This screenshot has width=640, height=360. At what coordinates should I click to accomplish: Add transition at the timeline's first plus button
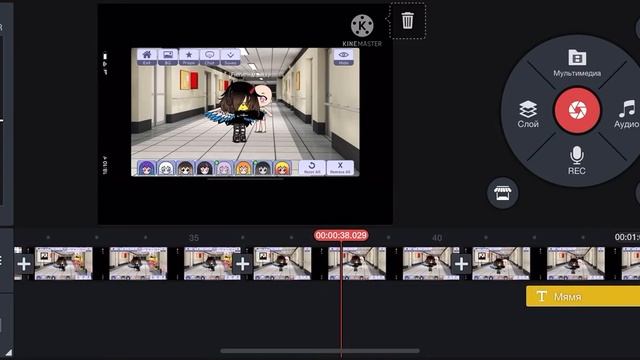coord(24,264)
